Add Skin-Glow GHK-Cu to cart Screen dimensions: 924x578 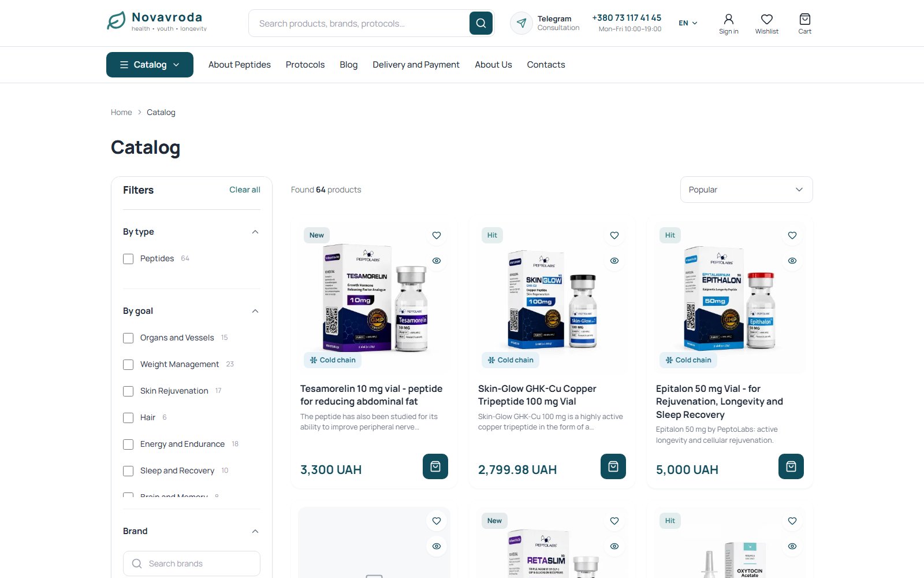(613, 466)
